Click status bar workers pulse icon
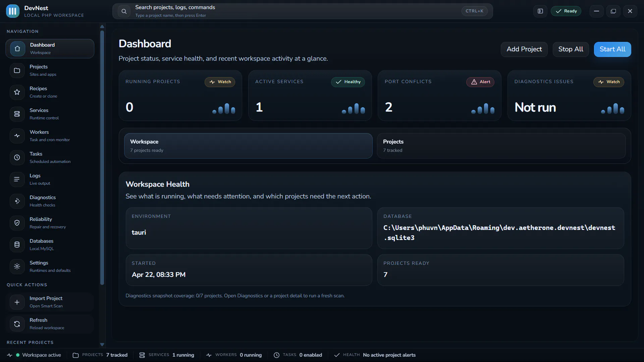The image size is (644, 362). click(209, 355)
